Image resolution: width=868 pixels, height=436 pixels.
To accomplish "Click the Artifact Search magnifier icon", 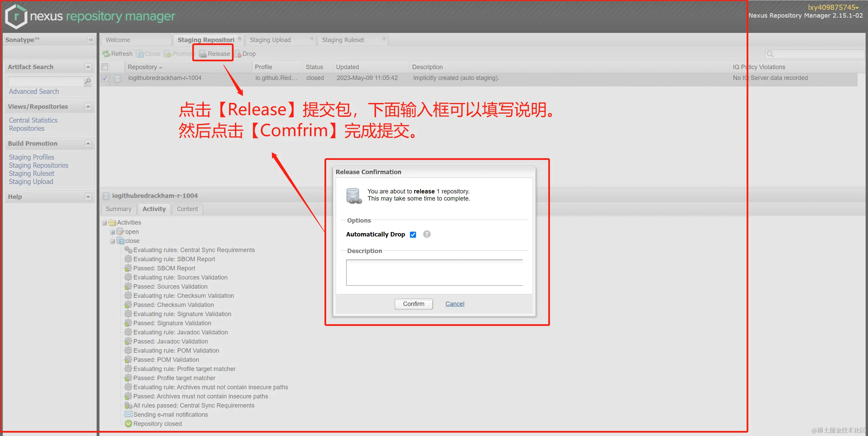I will pyautogui.click(x=88, y=81).
